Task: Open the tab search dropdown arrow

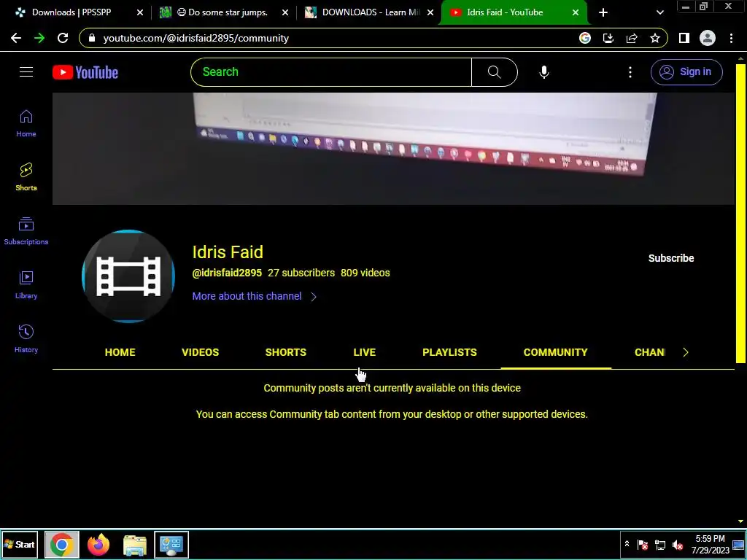Action: coord(659,12)
